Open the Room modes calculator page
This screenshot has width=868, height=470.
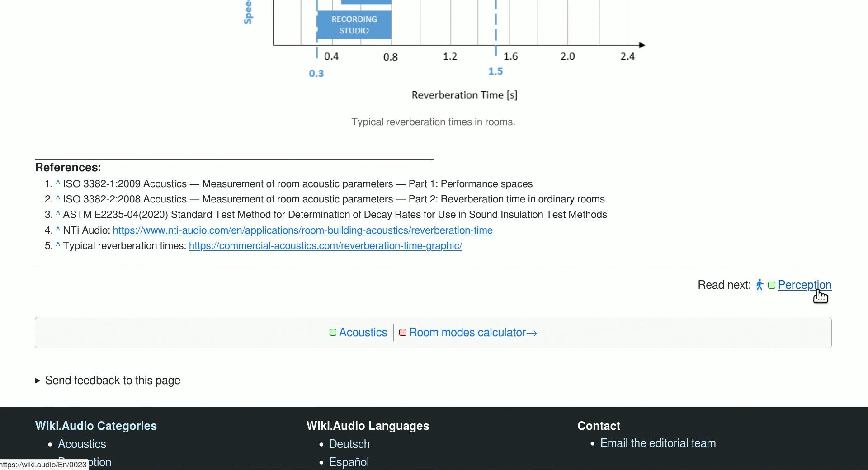tap(473, 333)
